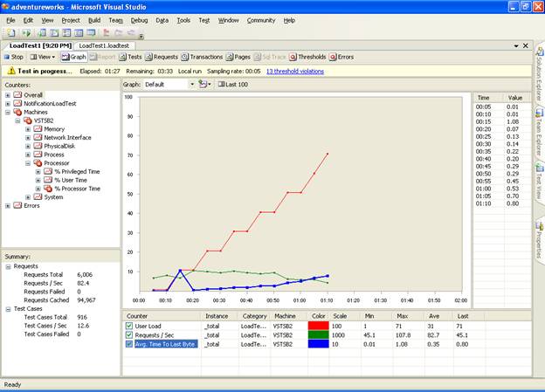Open the Community menu

tap(261, 20)
